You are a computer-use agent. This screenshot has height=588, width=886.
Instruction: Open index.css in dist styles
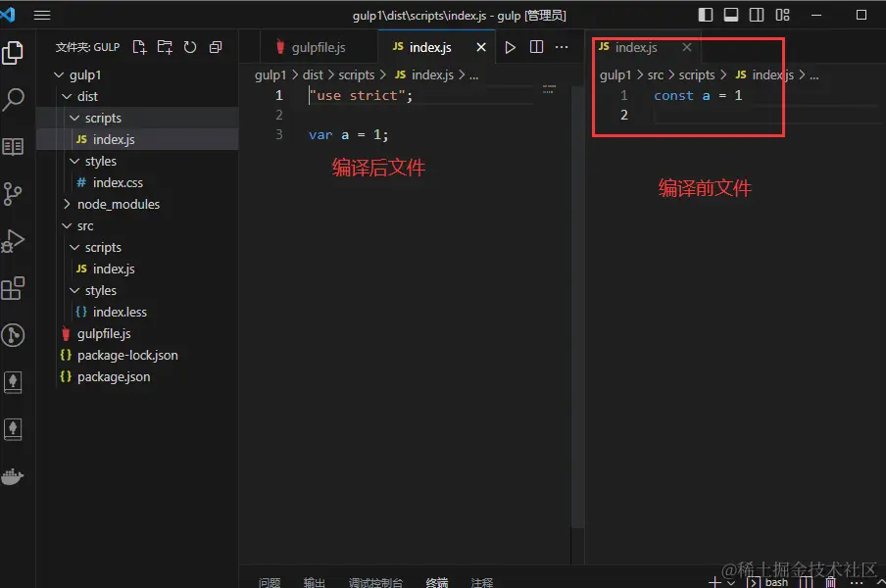click(137, 182)
